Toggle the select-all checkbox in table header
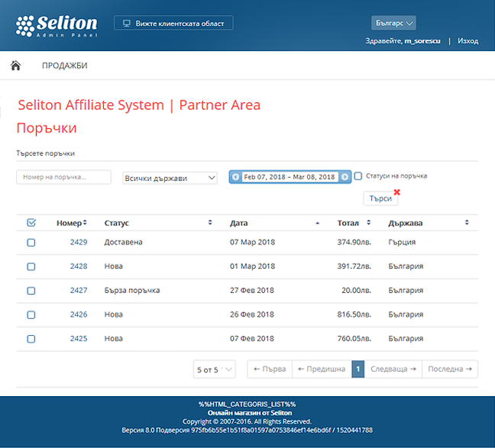 [x=31, y=223]
